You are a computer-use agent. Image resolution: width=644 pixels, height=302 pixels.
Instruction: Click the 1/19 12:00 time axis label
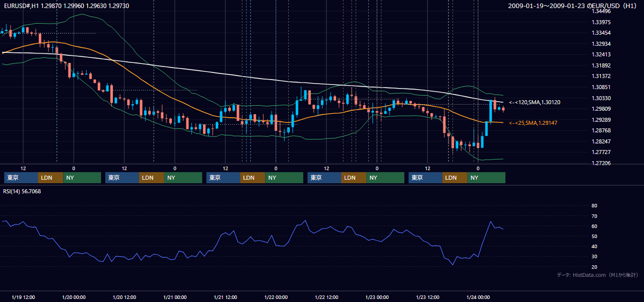[x=23, y=297]
